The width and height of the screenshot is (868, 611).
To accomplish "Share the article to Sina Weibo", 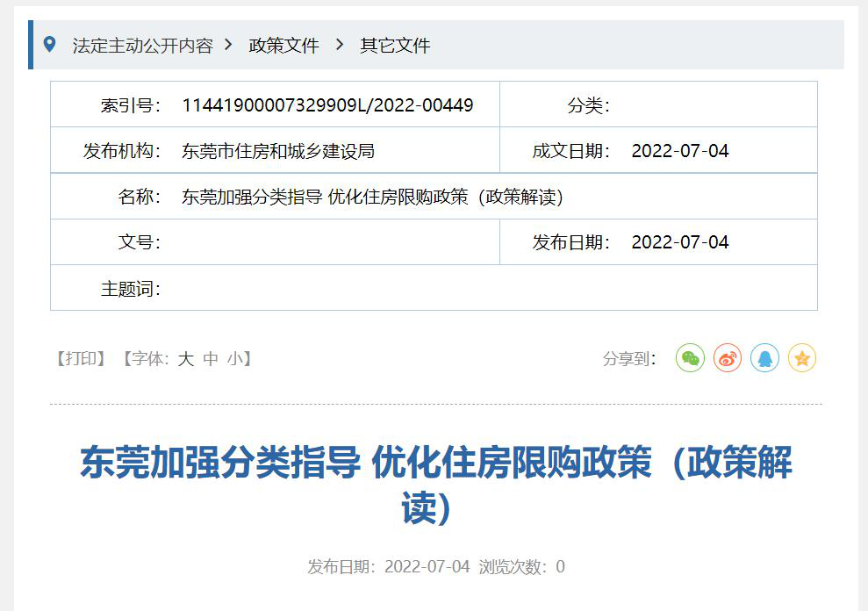I will coord(728,358).
